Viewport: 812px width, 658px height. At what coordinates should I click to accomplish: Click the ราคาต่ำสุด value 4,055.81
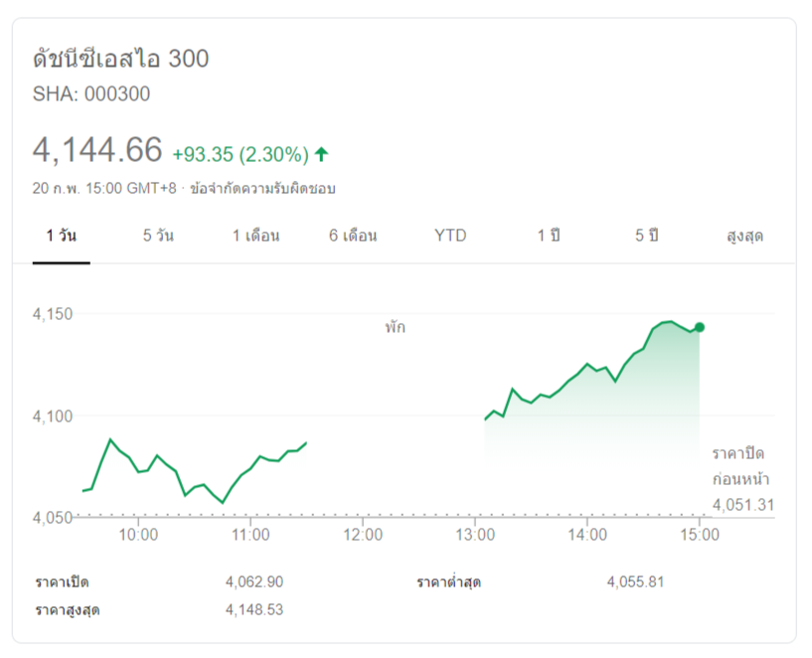pyautogui.click(x=634, y=581)
